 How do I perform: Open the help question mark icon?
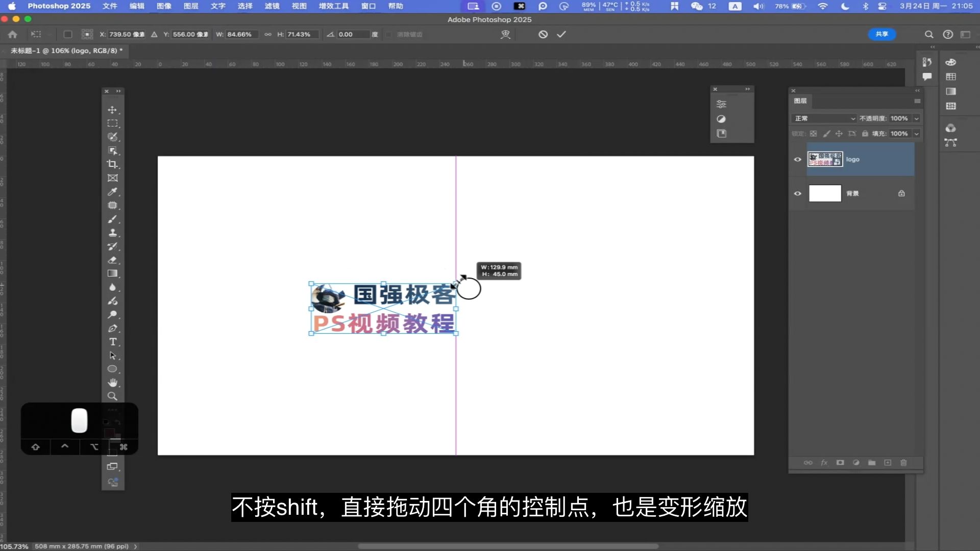(948, 34)
